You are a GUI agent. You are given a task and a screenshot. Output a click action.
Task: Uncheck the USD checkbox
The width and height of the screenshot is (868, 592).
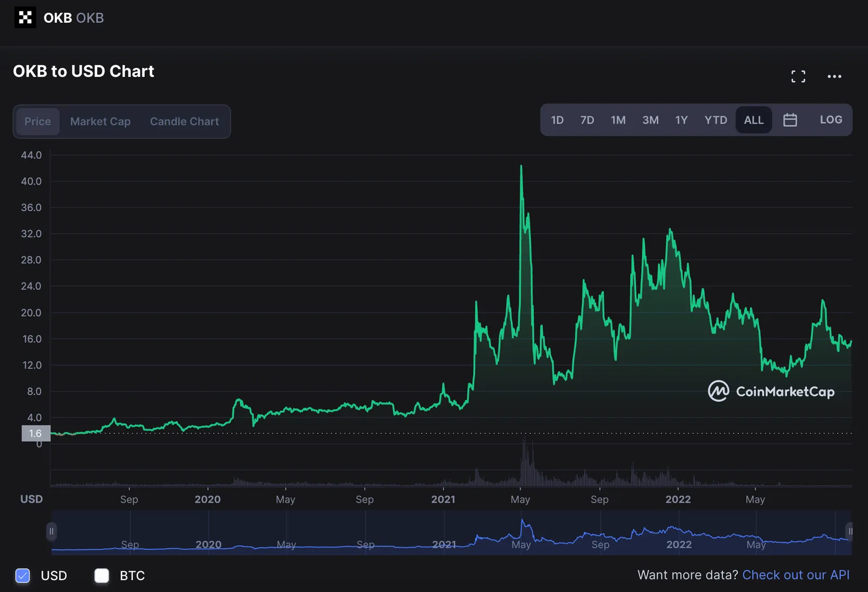pos(23,575)
